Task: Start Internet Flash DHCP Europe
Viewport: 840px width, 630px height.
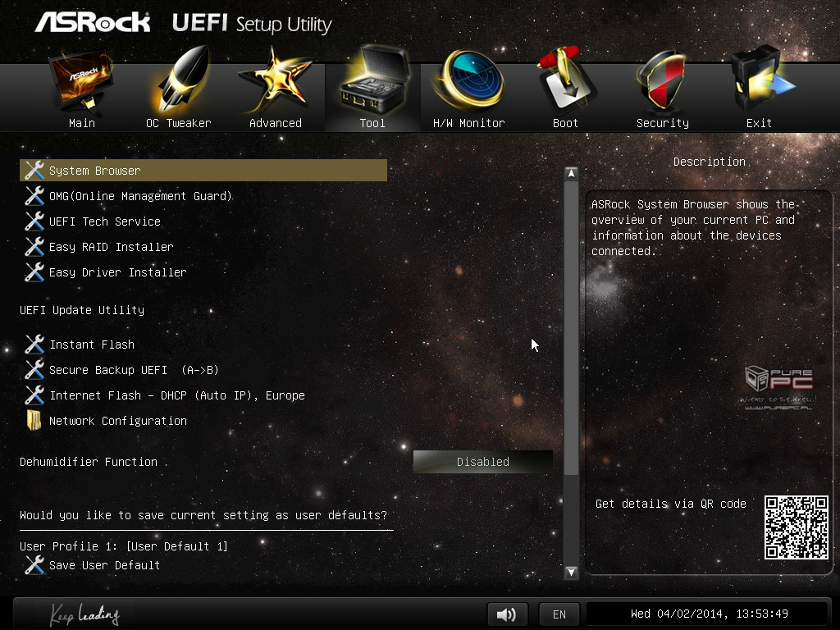Action: [177, 395]
